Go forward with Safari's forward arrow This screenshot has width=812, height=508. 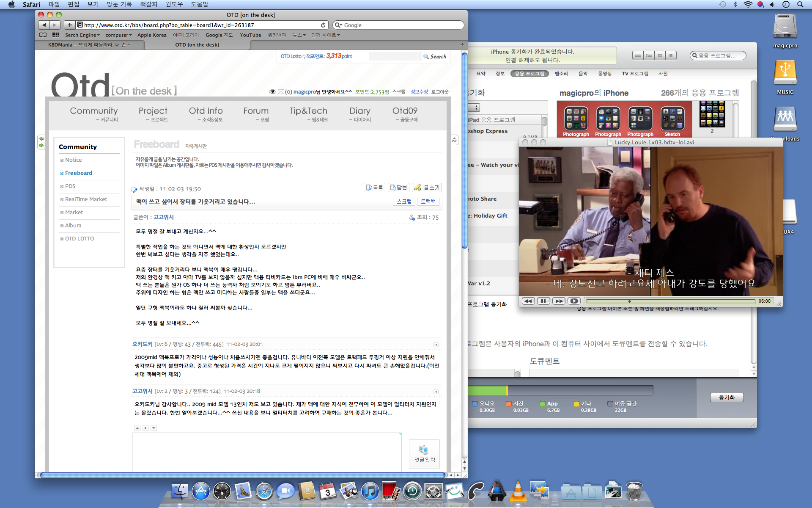[54, 25]
